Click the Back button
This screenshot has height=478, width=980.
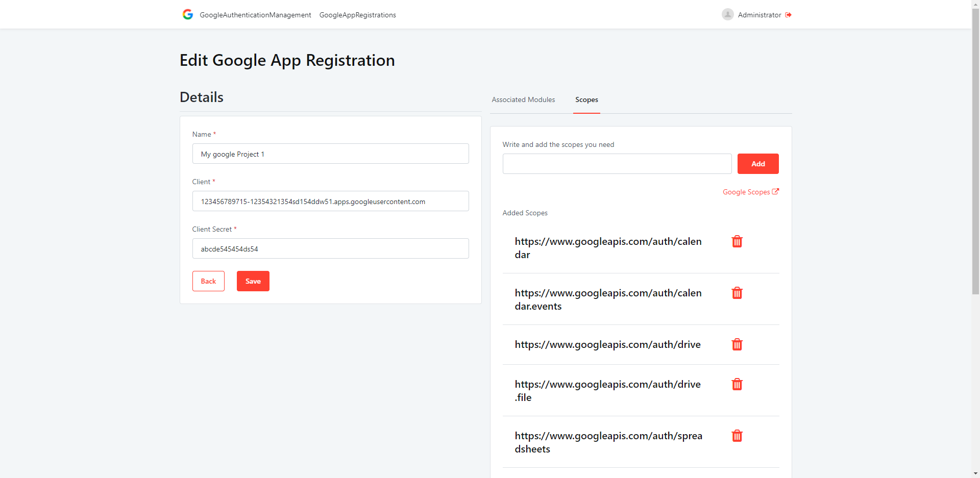point(208,281)
